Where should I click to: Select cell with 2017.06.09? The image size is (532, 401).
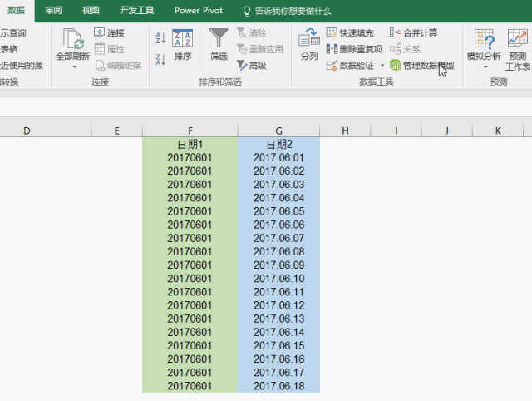(278, 265)
